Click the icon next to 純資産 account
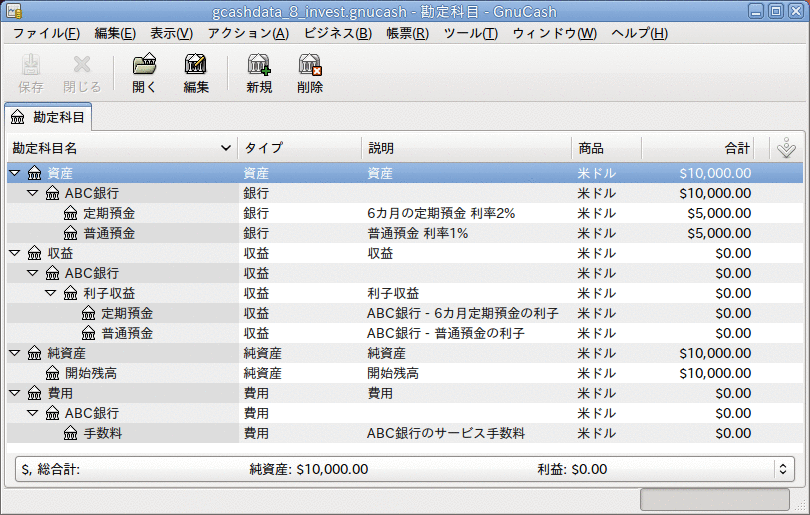This screenshot has height=515, width=810. 35,353
